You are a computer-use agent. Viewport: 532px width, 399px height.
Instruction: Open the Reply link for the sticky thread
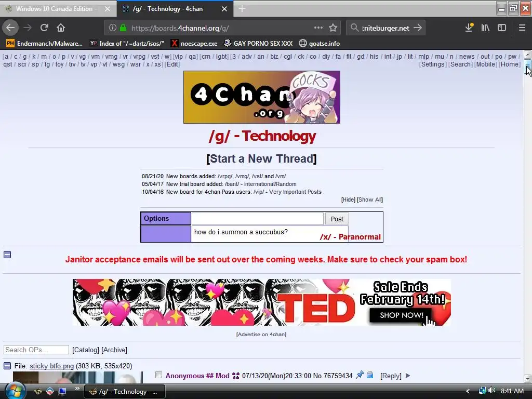[391, 376]
